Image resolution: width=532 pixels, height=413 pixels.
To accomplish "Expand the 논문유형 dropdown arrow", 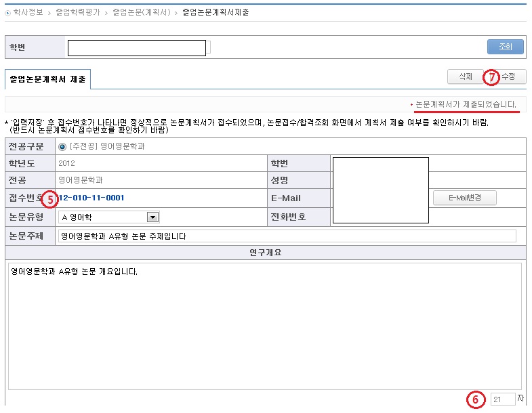I will pos(152,217).
